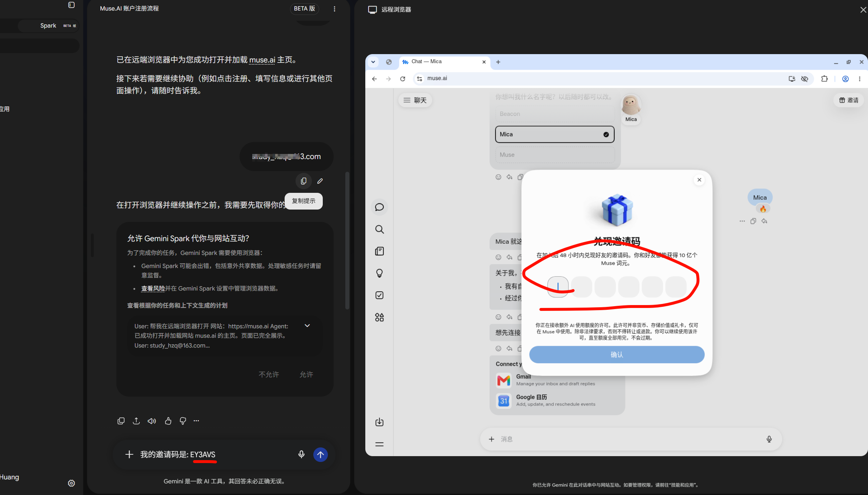Select the Beacon name option
868x495 pixels.
(555, 114)
